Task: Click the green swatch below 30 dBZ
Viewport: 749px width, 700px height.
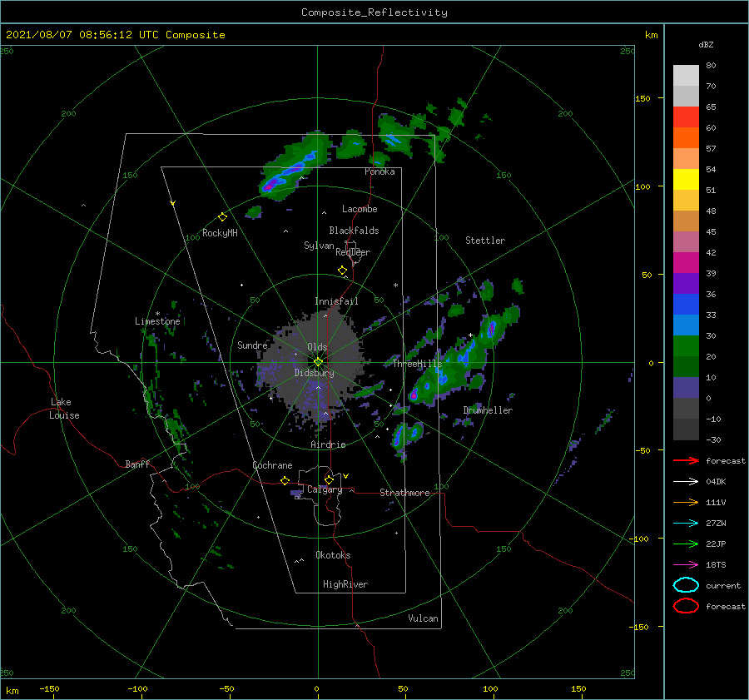Action: [686, 346]
